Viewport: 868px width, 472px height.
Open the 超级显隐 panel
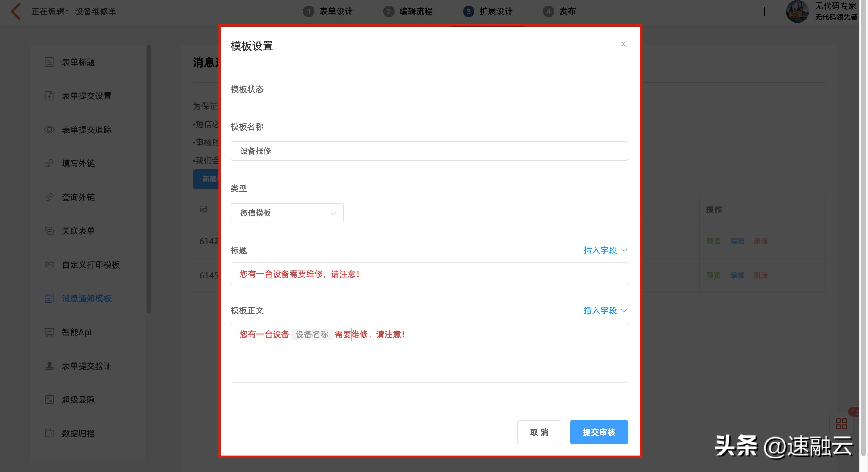click(77, 400)
